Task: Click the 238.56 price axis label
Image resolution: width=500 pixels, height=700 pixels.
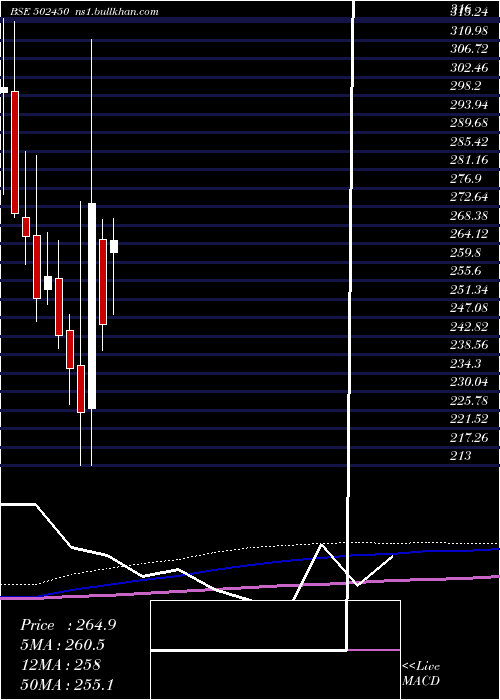Action: (469, 345)
